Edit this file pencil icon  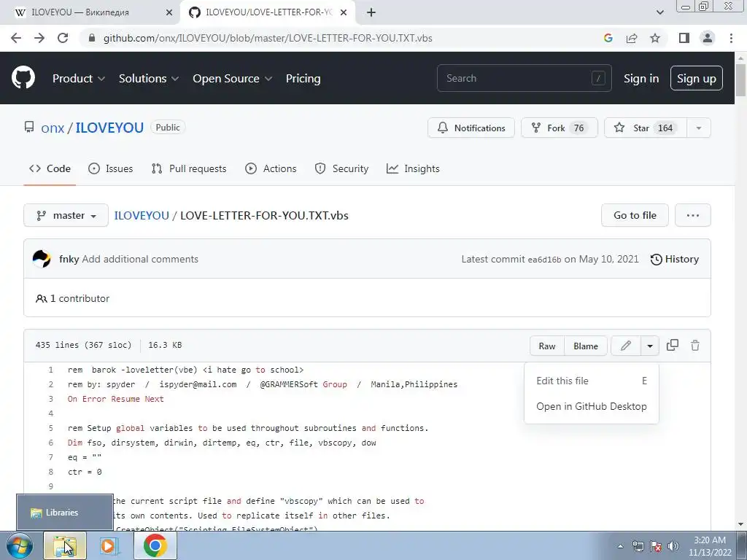(x=625, y=346)
